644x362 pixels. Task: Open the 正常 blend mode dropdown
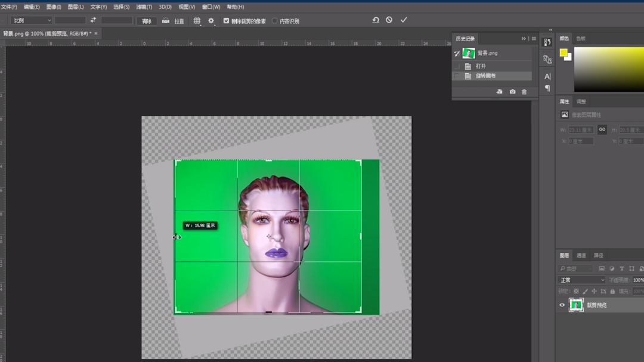click(582, 280)
